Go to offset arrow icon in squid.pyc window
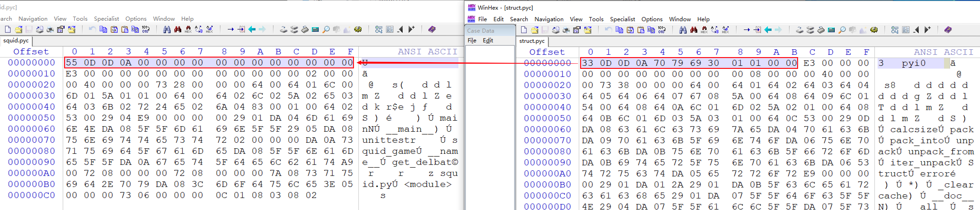 click(x=231, y=29)
